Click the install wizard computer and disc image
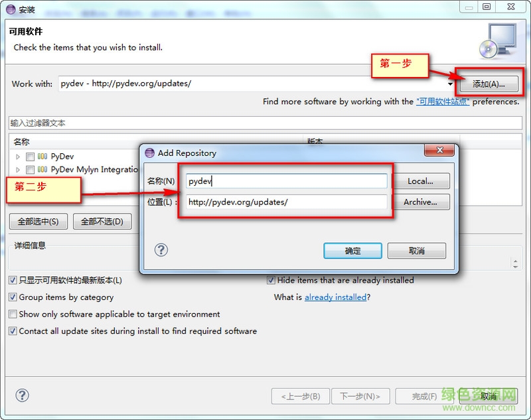The width and height of the screenshot is (531, 420). point(498,41)
